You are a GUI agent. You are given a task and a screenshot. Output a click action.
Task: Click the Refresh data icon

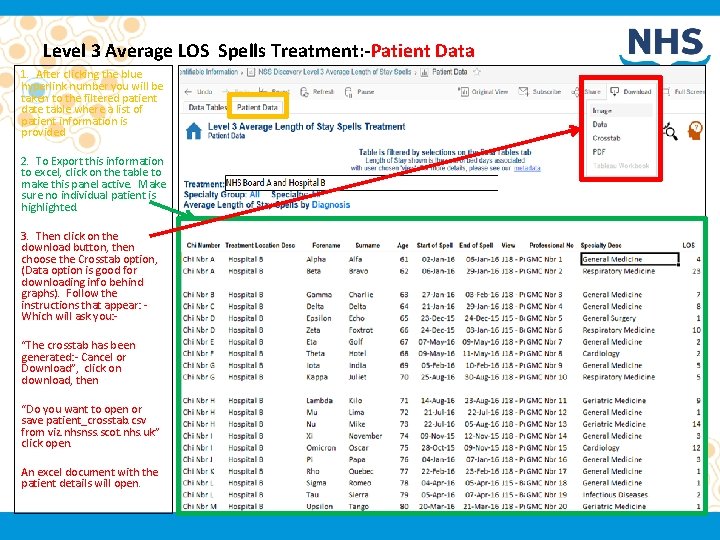[304, 92]
